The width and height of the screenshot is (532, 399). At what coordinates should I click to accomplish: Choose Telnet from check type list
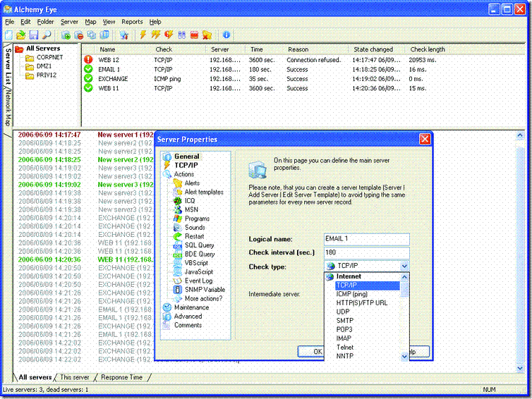[x=345, y=347]
